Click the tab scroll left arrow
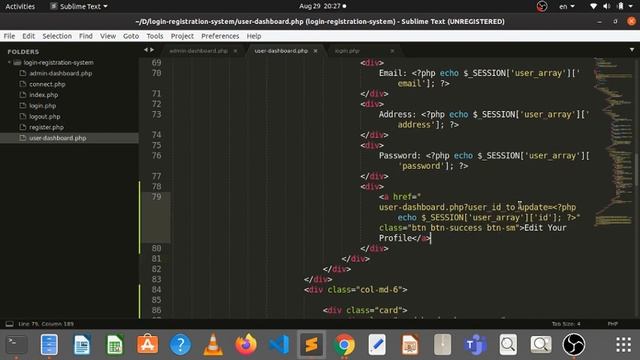The width and height of the screenshot is (640, 360). pos(145,50)
